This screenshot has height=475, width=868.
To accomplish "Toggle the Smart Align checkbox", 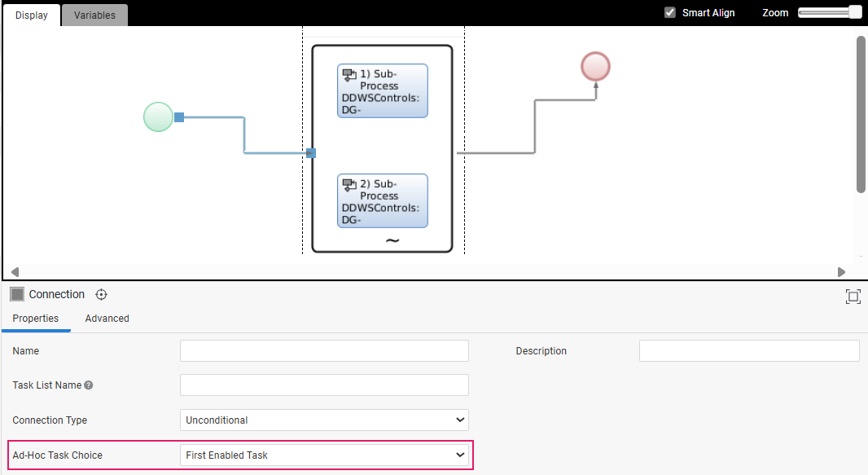I will click(670, 13).
